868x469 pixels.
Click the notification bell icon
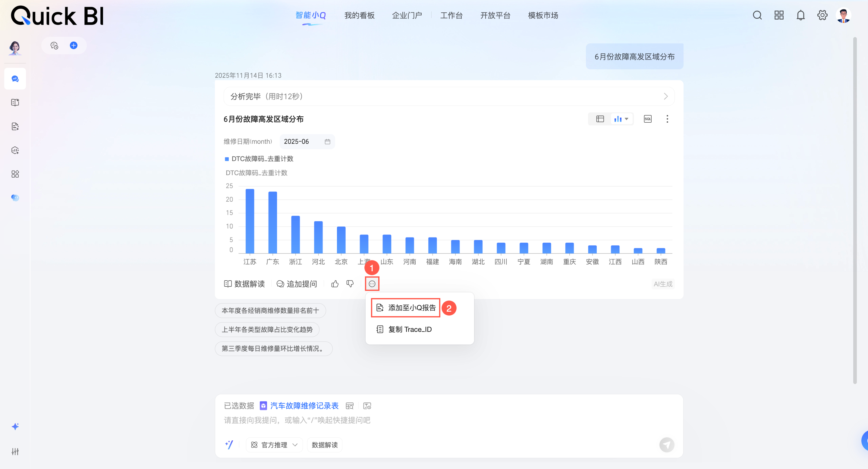click(800, 15)
